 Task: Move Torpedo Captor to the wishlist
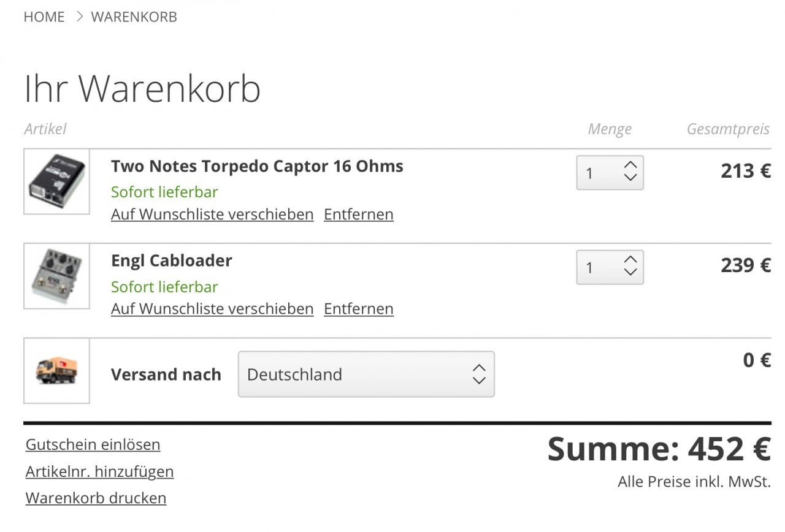212,215
